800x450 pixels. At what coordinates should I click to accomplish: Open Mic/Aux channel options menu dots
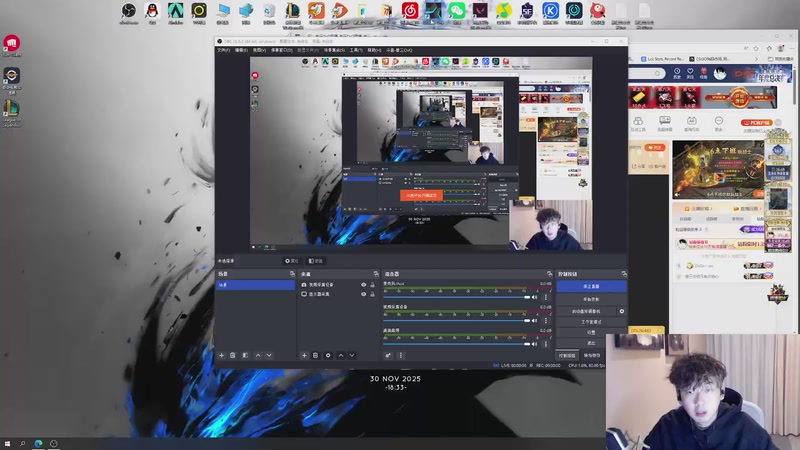(x=545, y=297)
